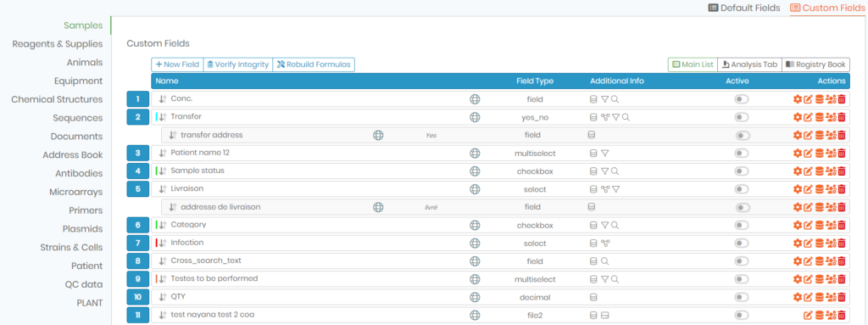Click the Verify Integrity button
This screenshot has width=868, height=325.
(238, 64)
